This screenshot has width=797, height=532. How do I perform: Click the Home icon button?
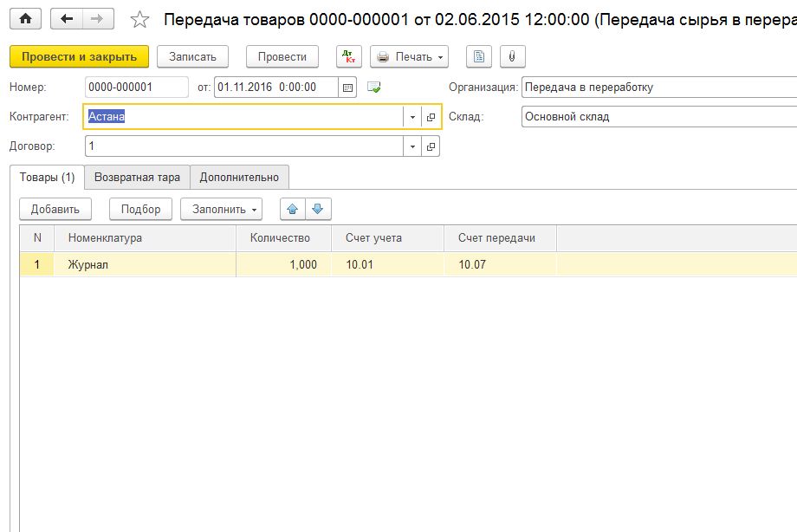[25, 19]
